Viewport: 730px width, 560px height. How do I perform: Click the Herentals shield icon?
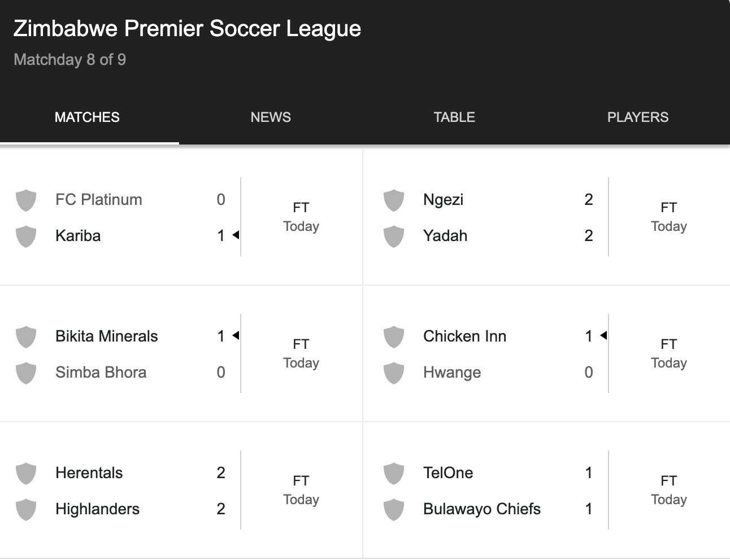coord(26,473)
